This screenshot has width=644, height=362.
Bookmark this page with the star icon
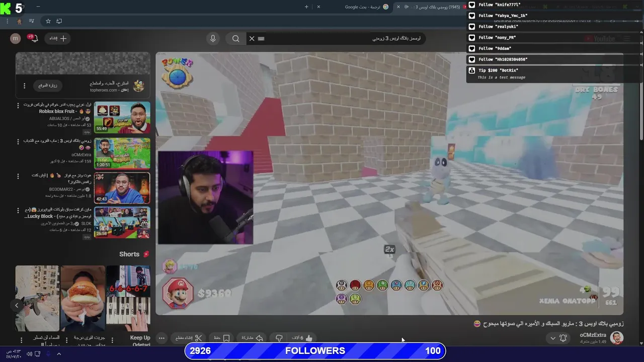point(48,21)
